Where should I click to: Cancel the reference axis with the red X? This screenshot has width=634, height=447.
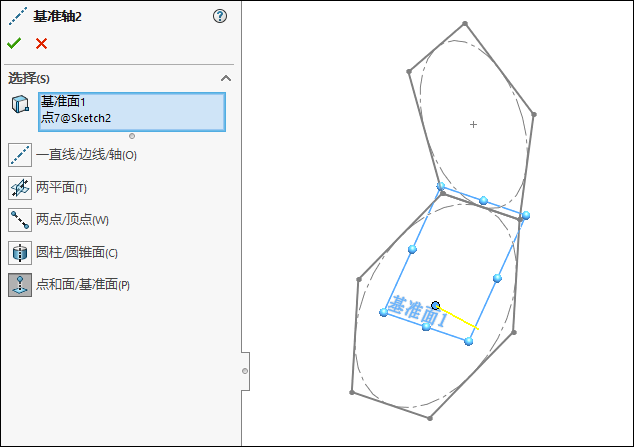click(x=41, y=43)
